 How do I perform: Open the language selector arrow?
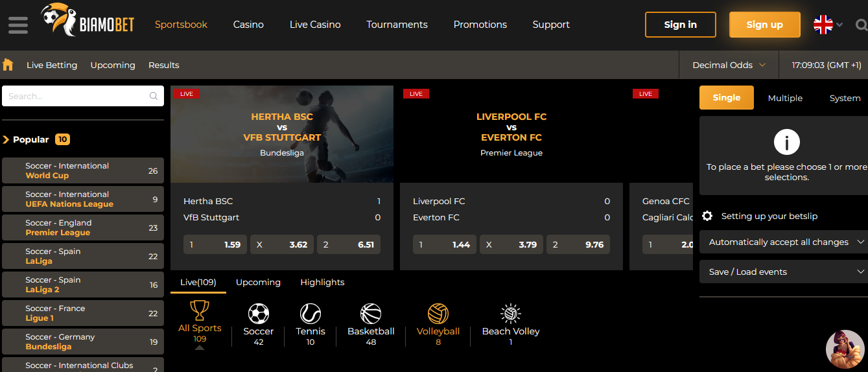840,25
